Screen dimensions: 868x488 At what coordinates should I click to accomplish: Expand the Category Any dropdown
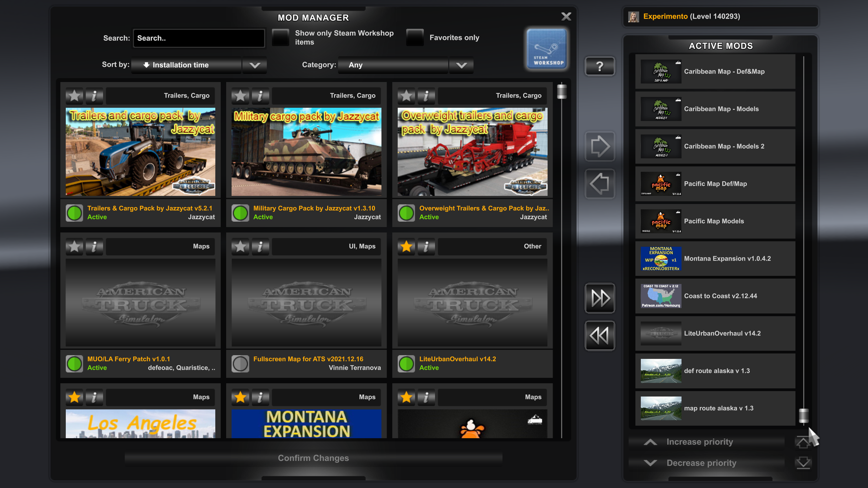[393, 65]
